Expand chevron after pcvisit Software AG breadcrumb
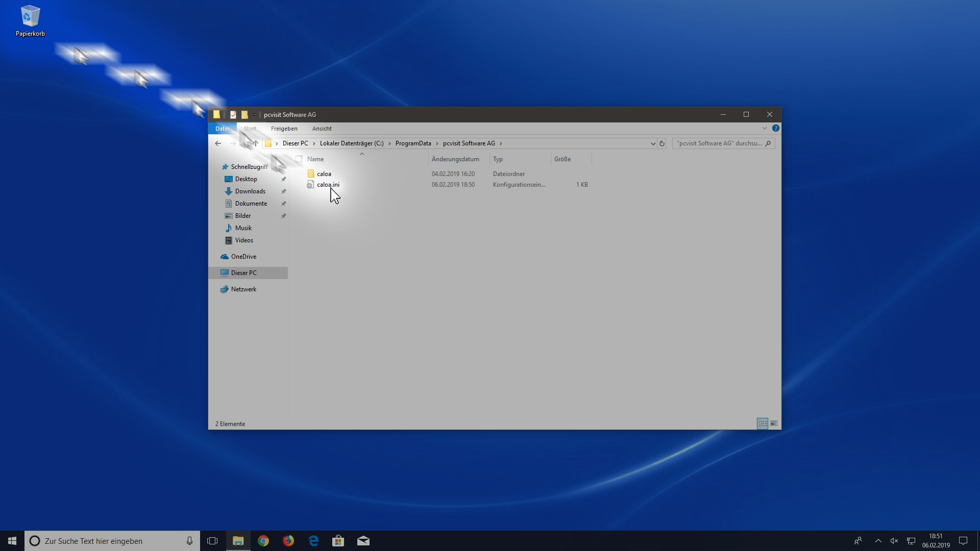This screenshot has width=980, height=551. click(x=501, y=143)
